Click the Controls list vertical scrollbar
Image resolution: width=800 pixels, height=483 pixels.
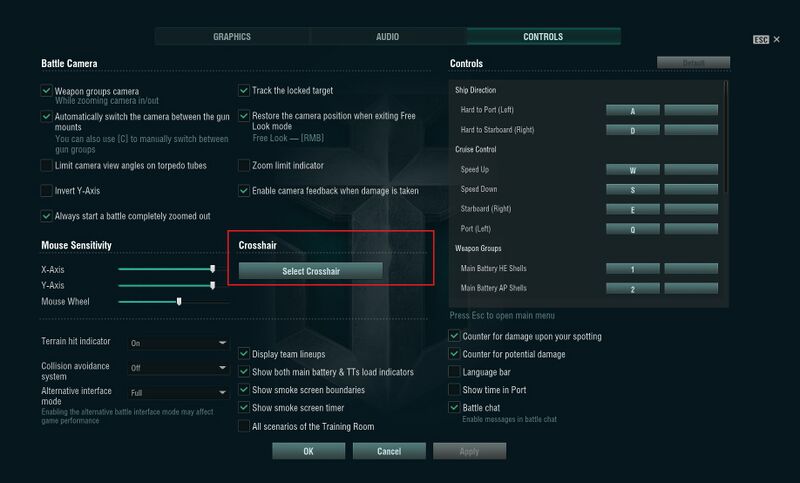coord(726,138)
